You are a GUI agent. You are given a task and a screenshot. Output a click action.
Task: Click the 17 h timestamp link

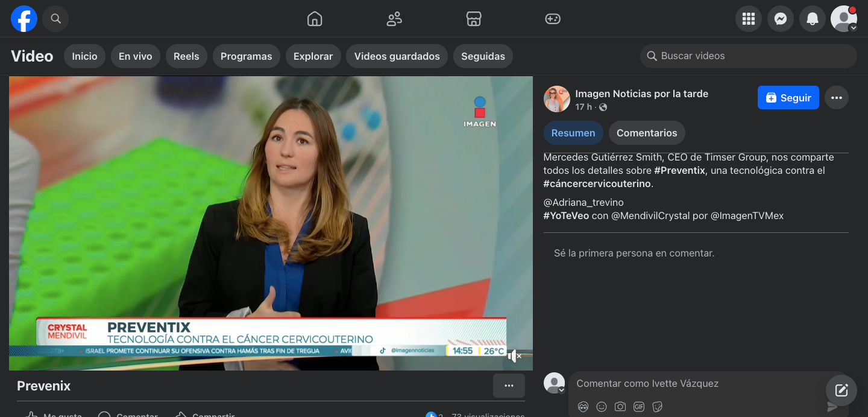coord(583,107)
